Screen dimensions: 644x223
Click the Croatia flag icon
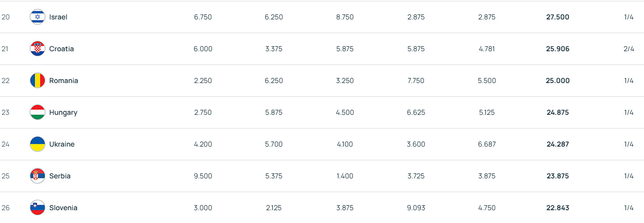[37, 49]
